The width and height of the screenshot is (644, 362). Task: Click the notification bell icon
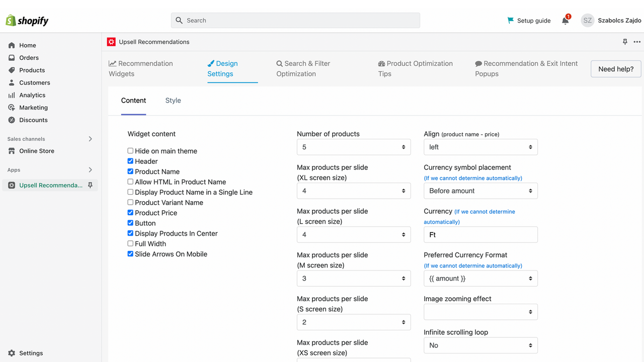tap(566, 21)
